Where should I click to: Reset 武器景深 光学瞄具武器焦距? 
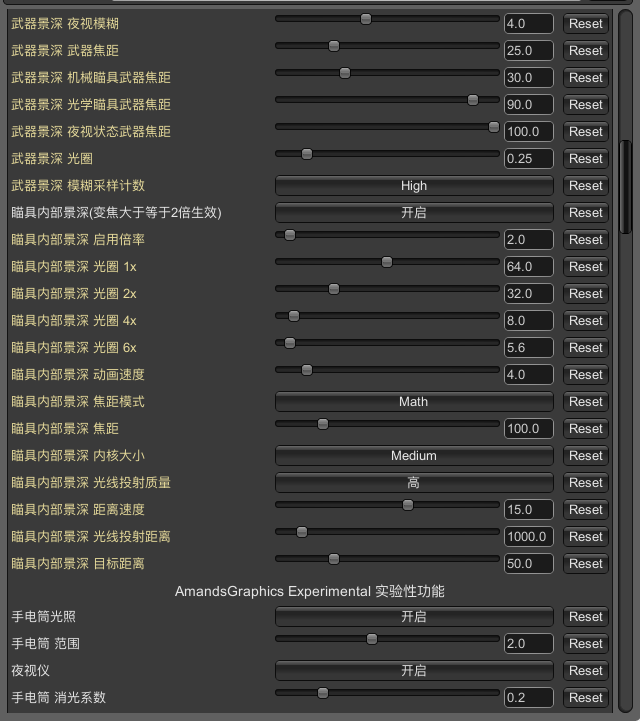586,105
